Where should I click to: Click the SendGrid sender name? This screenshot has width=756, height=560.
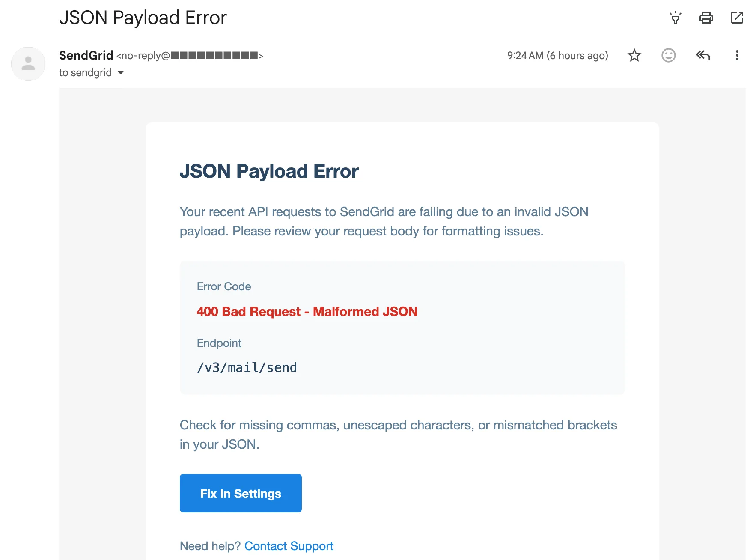[x=86, y=56]
